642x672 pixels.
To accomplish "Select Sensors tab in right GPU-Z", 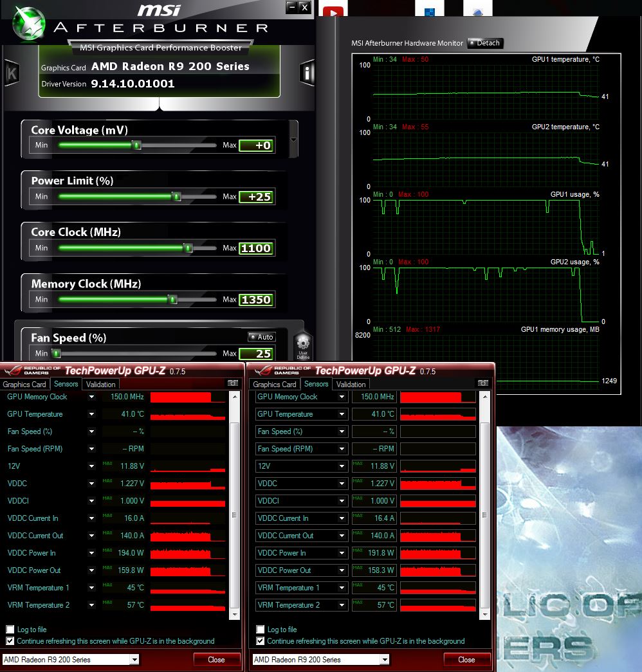I will [x=316, y=384].
